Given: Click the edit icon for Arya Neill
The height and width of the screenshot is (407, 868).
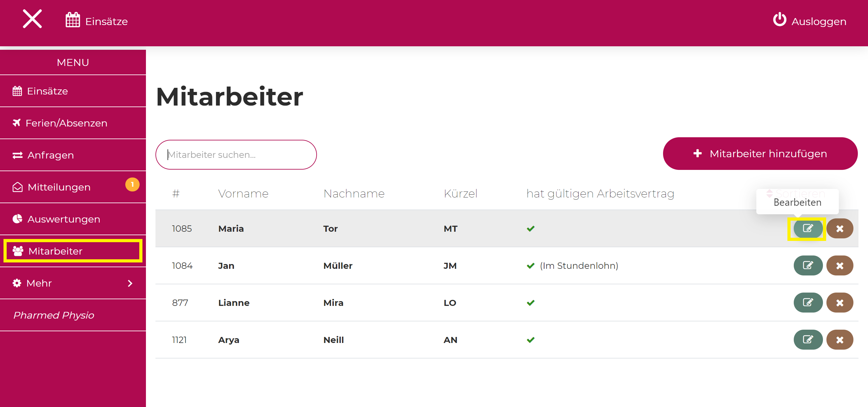Looking at the screenshot, I should coord(808,340).
